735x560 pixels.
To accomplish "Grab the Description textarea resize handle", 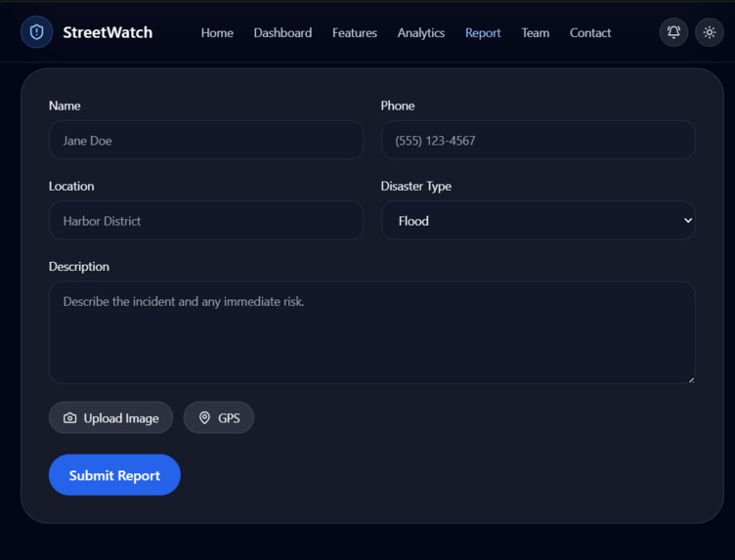I will [691, 380].
